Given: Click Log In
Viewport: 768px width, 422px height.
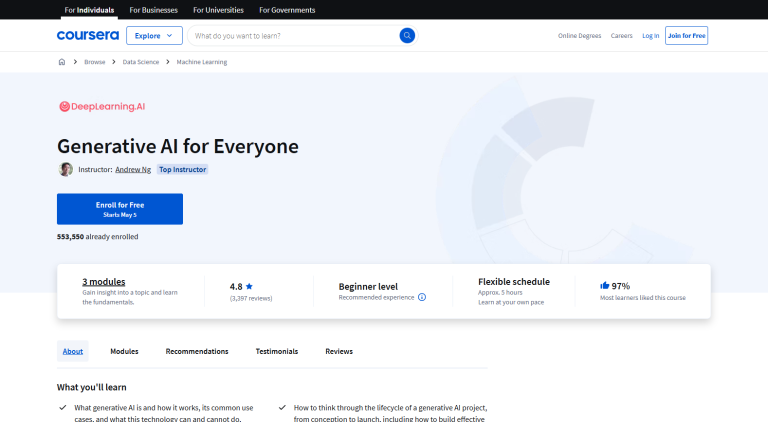Looking at the screenshot, I should (x=650, y=36).
